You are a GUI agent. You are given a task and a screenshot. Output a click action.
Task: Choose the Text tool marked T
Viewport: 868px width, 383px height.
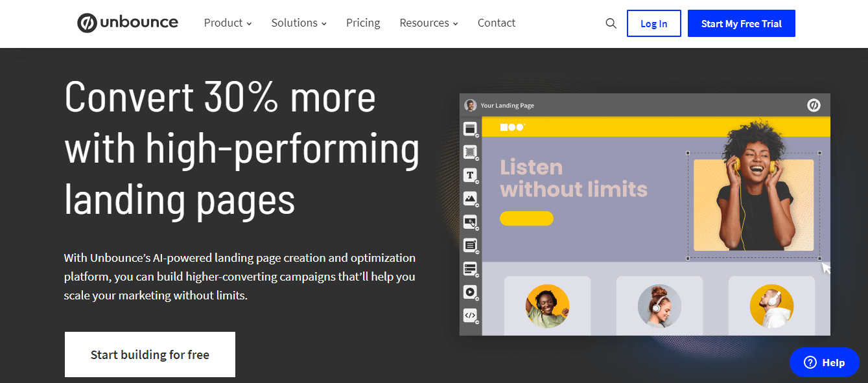pos(470,176)
